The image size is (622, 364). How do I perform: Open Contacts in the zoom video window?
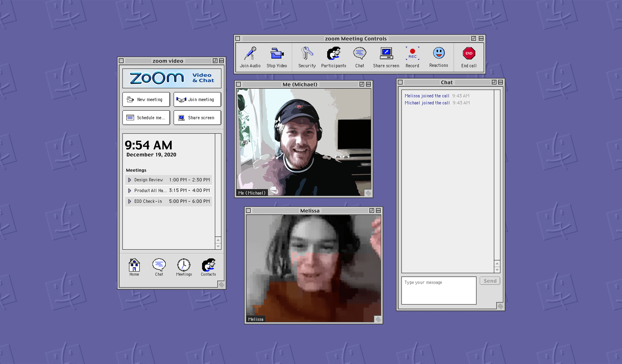click(208, 266)
